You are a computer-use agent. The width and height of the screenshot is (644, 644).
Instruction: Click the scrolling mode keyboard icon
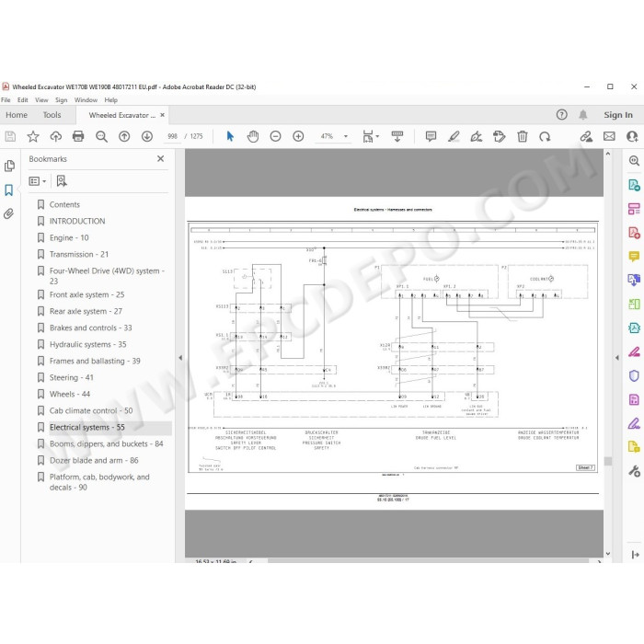pyautogui.click(x=397, y=136)
